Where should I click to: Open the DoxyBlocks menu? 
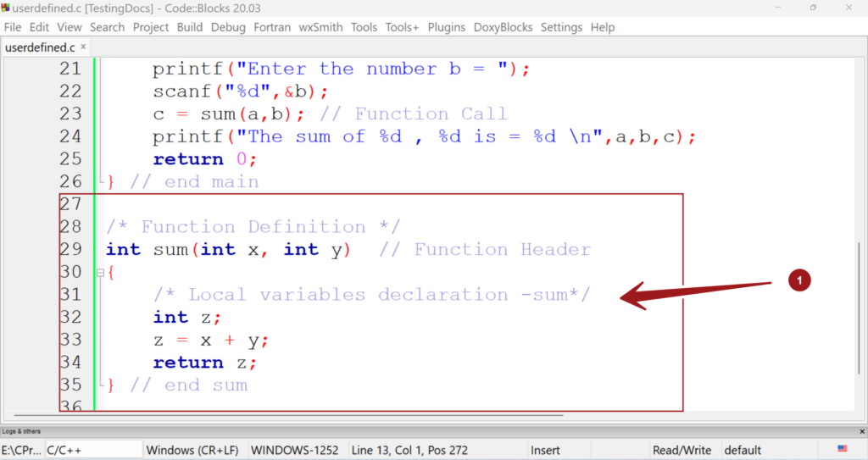click(x=503, y=27)
